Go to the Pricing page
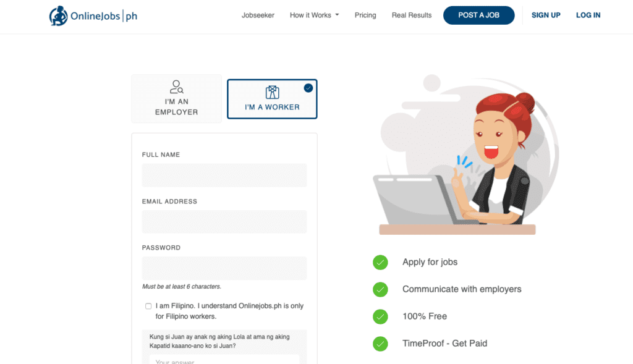The image size is (633, 364). point(365,15)
